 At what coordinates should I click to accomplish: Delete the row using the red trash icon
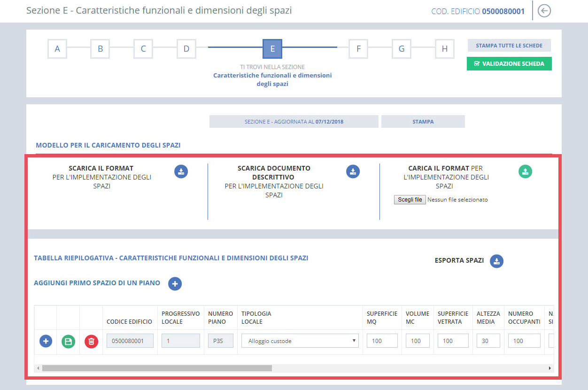coord(91,342)
